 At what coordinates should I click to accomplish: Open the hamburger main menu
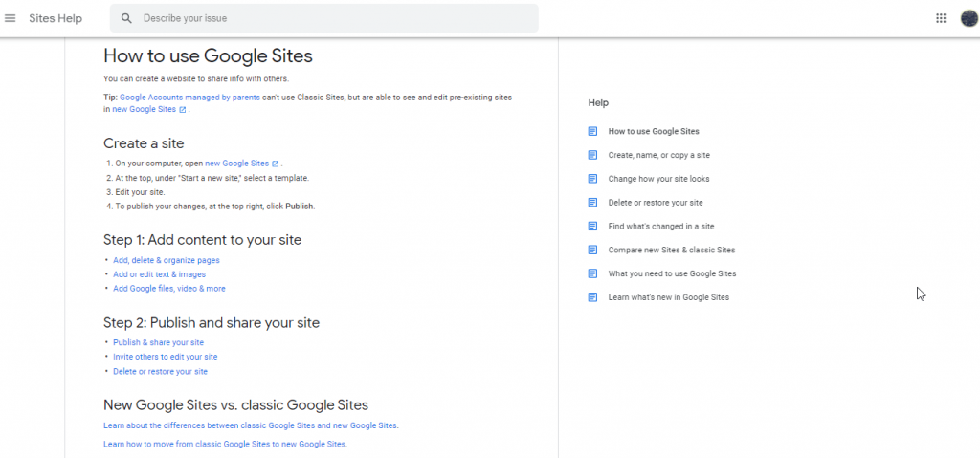click(10, 18)
